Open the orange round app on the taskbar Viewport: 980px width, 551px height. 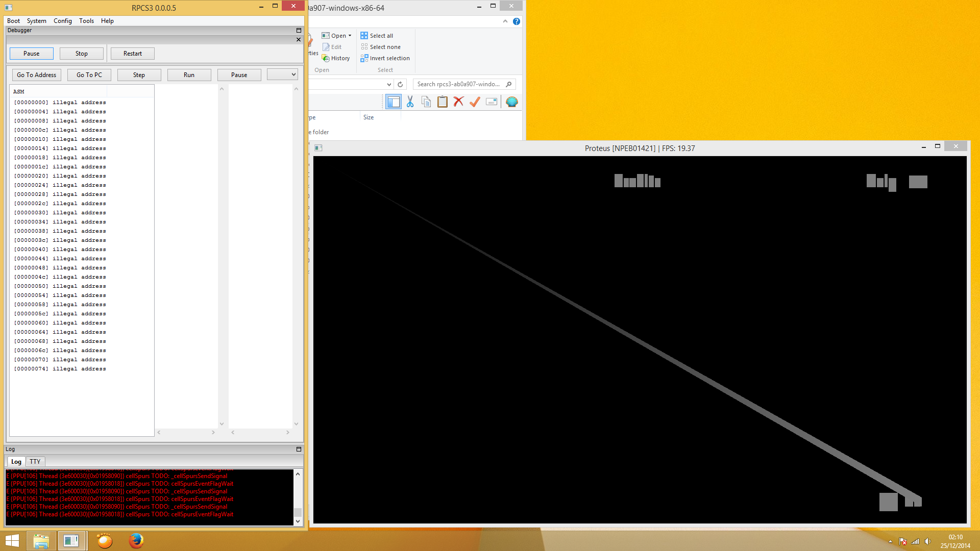pos(105,541)
